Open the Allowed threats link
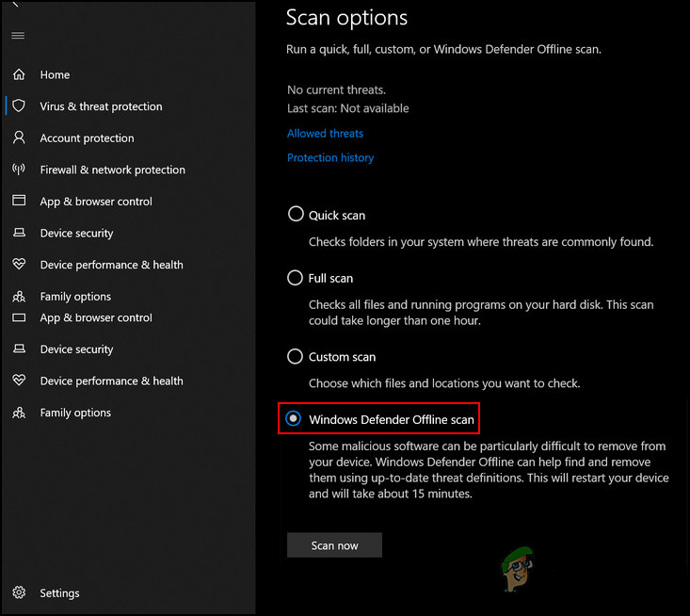 click(325, 134)
